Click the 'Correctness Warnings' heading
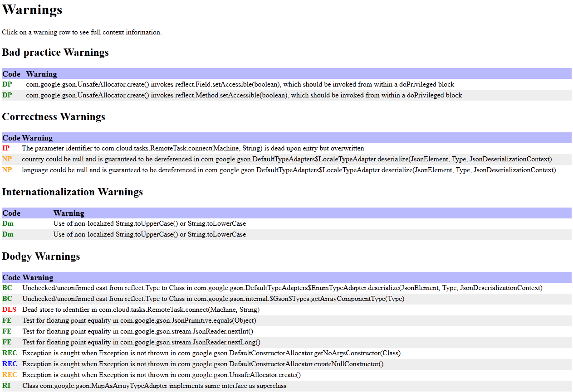 click(54, 117)
